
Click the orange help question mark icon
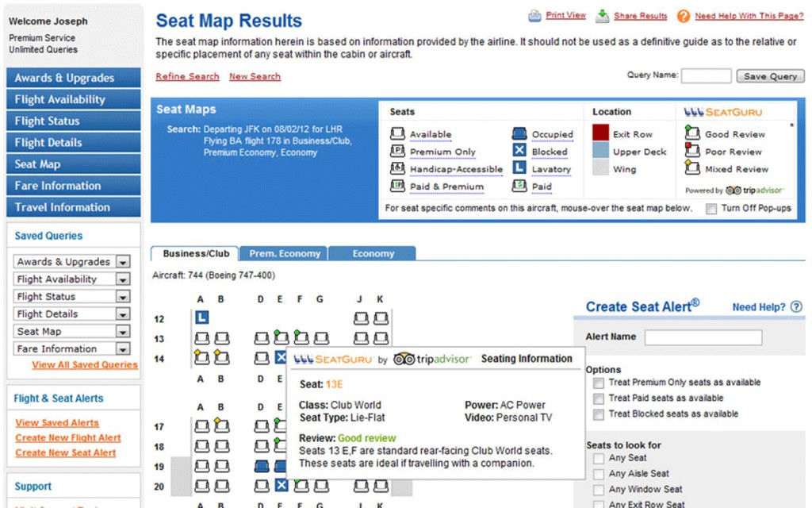tap(683, 16)
